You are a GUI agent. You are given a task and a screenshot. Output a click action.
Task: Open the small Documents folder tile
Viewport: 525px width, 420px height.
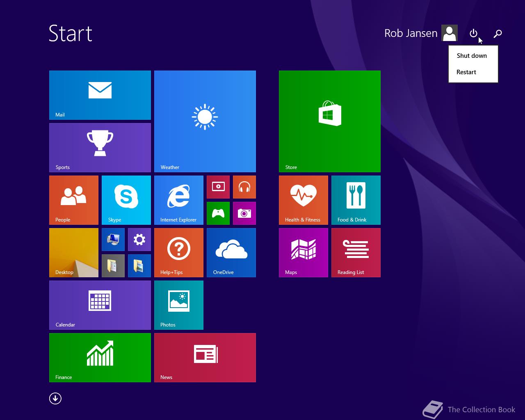pos(113,266)
